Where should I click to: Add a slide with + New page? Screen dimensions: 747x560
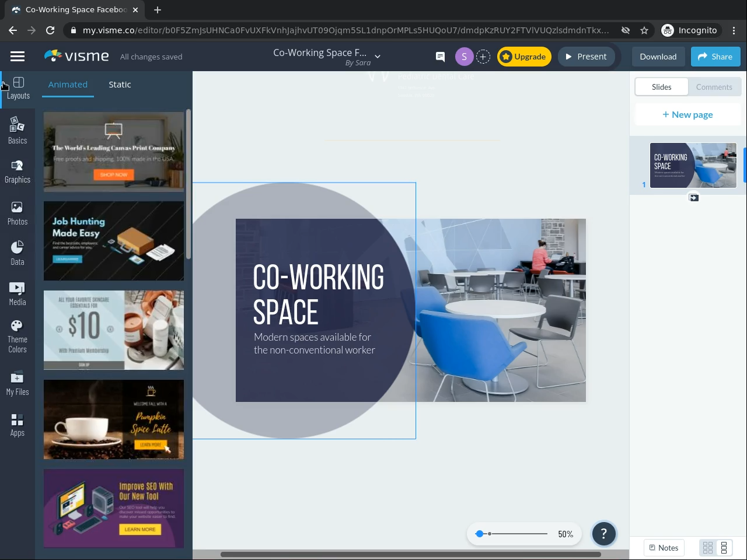point(687,114)
